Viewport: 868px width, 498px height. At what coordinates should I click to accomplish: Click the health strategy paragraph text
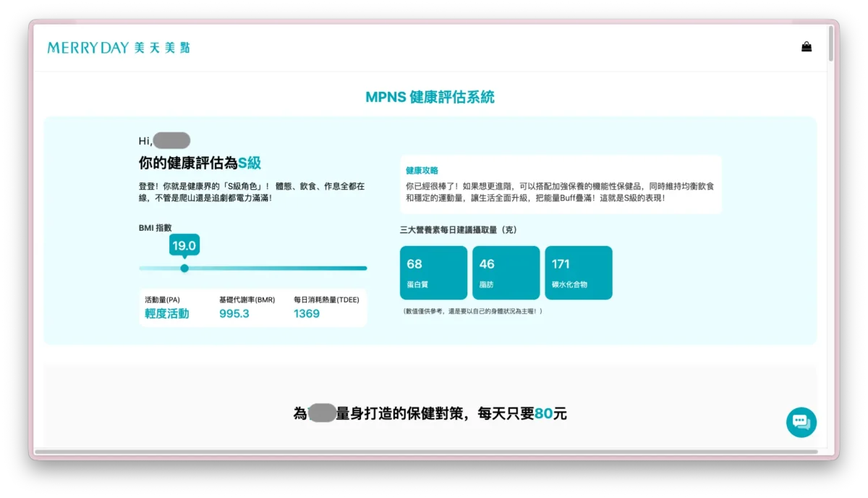(x=560, y=192)
